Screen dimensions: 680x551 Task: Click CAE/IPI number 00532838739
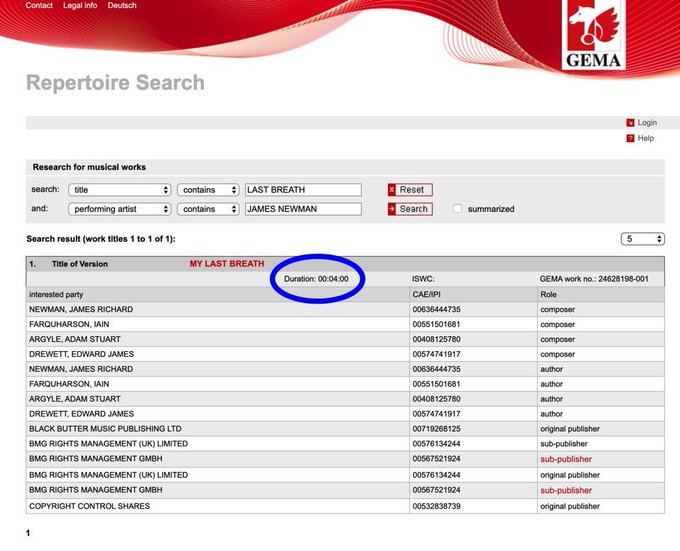point(436,506)
